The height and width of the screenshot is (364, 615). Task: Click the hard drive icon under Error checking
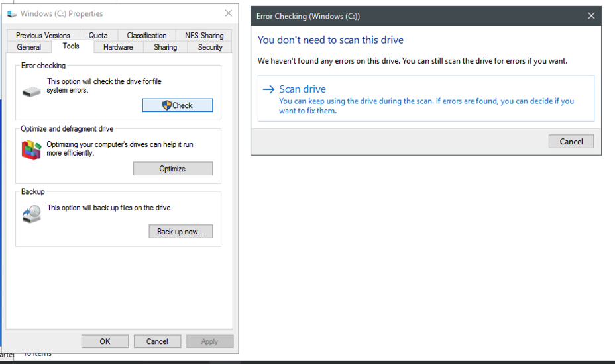click(31, 92)
